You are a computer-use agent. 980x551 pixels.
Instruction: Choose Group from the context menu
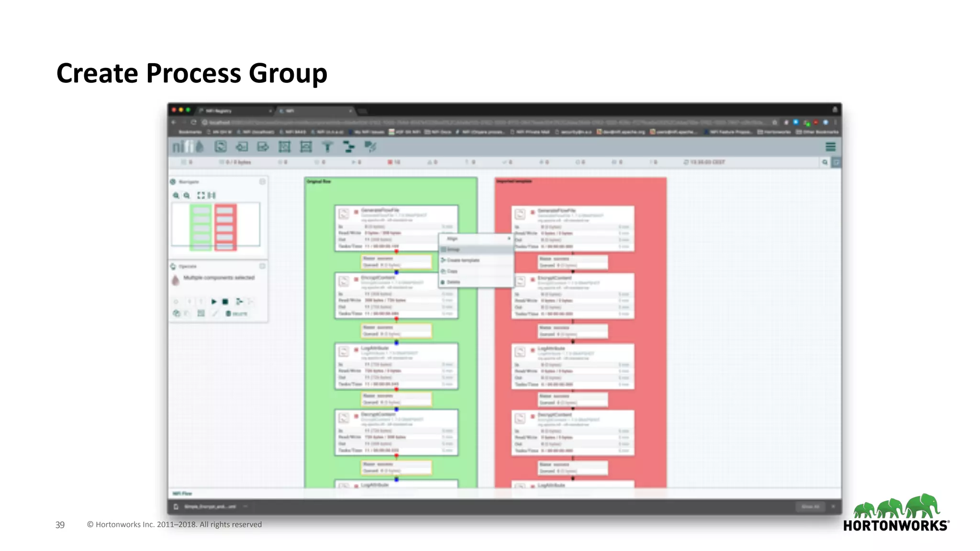click(477, 249)
